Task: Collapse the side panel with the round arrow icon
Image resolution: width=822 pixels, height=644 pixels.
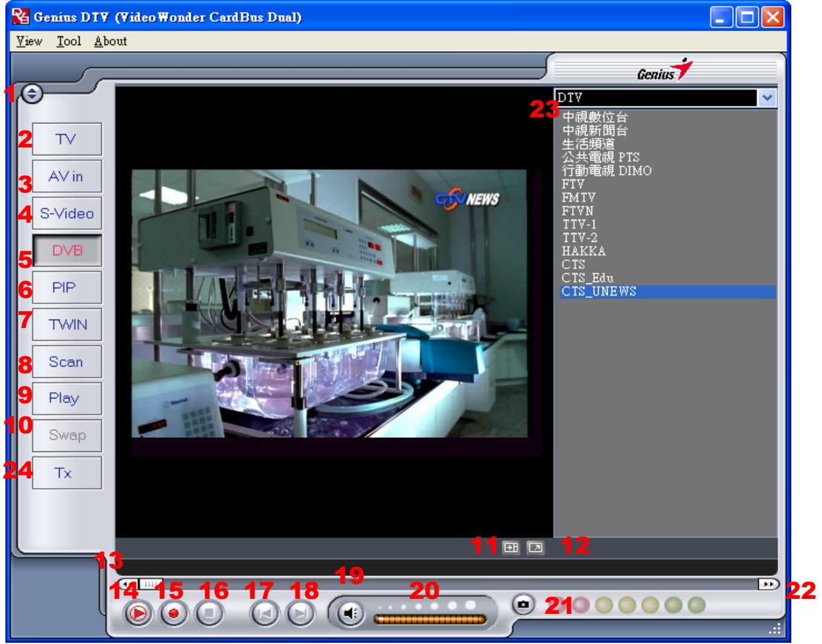Action: click(x=32, y=94)
